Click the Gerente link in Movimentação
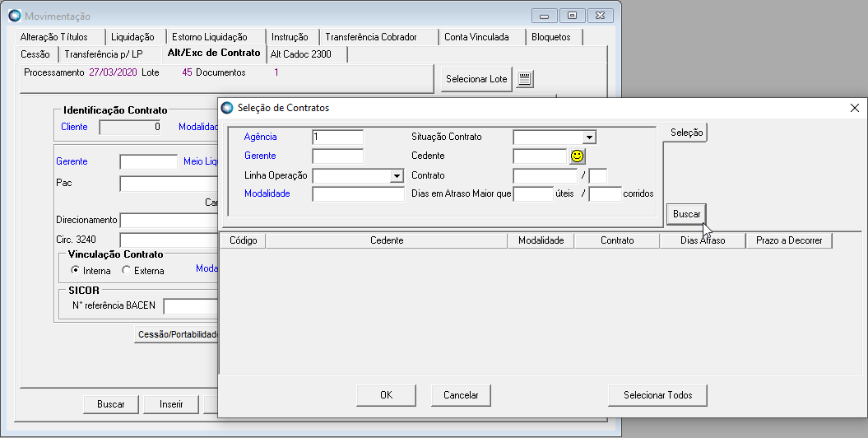868x438 pixels. tap(72, 161)
